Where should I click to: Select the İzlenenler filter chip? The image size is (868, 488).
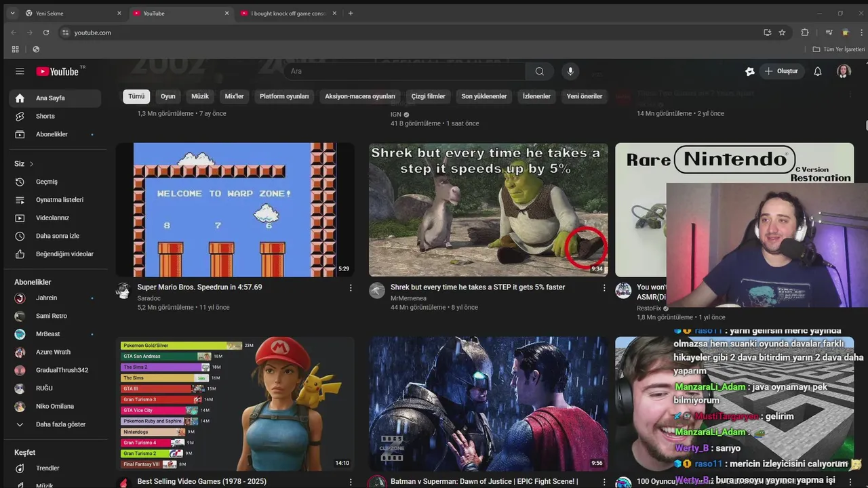tap(536, 96)
